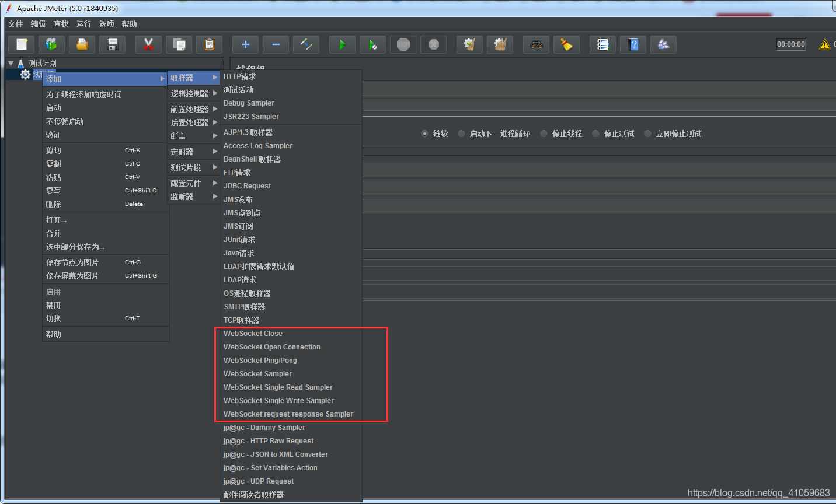The height and width of the screenshot is (504, 836).
Task: Click the Open file folder icon
Action: click(82, 44)
